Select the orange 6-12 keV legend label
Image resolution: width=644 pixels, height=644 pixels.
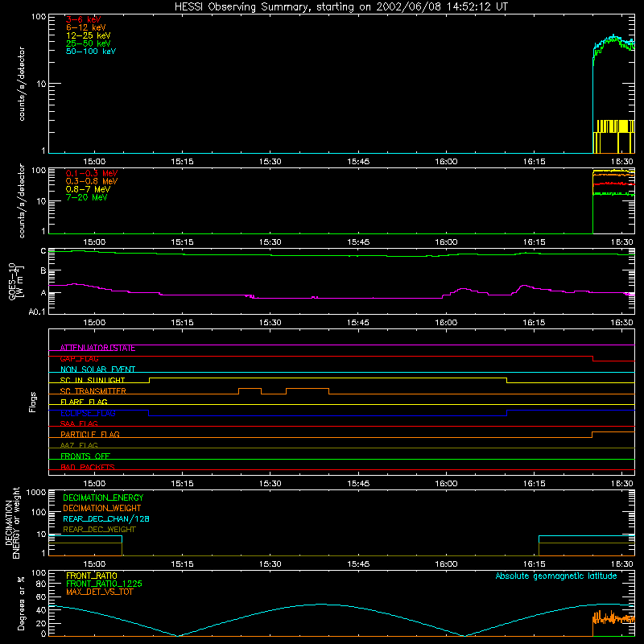coord(85,27)
